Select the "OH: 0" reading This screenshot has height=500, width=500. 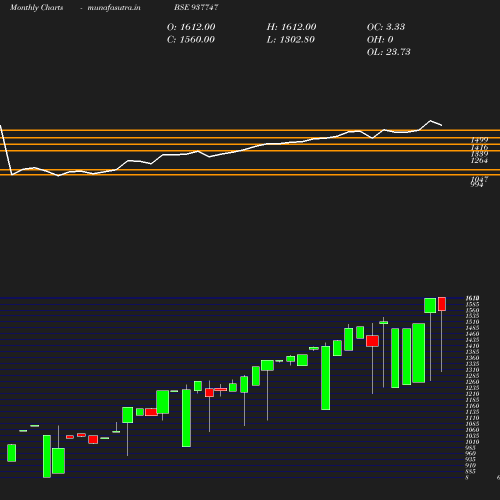[380, 39]
